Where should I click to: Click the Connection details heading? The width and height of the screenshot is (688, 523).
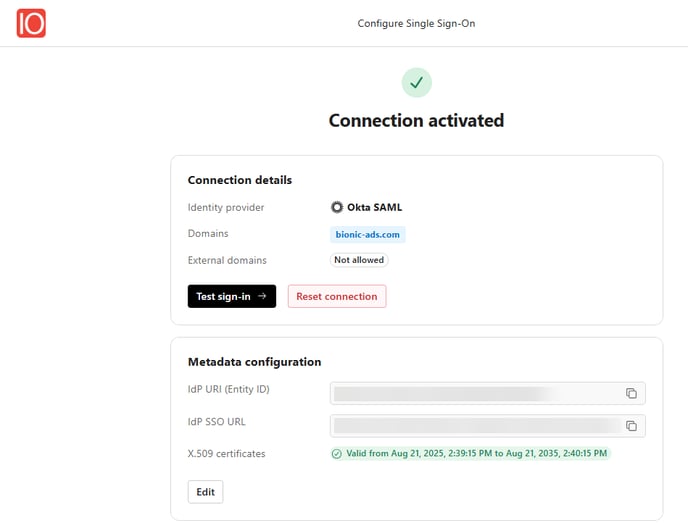click(x=240, y=180)
